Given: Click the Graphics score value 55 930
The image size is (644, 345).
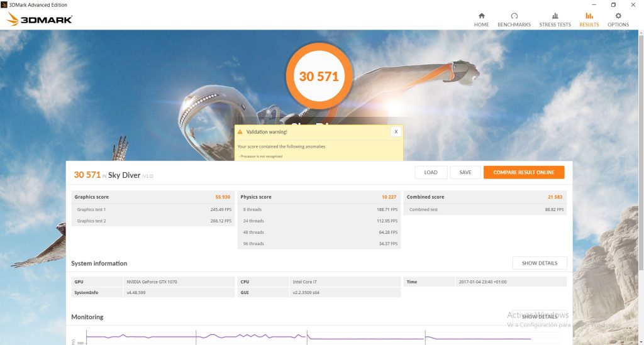Looking at the screenshot, I should pos(223,197).
